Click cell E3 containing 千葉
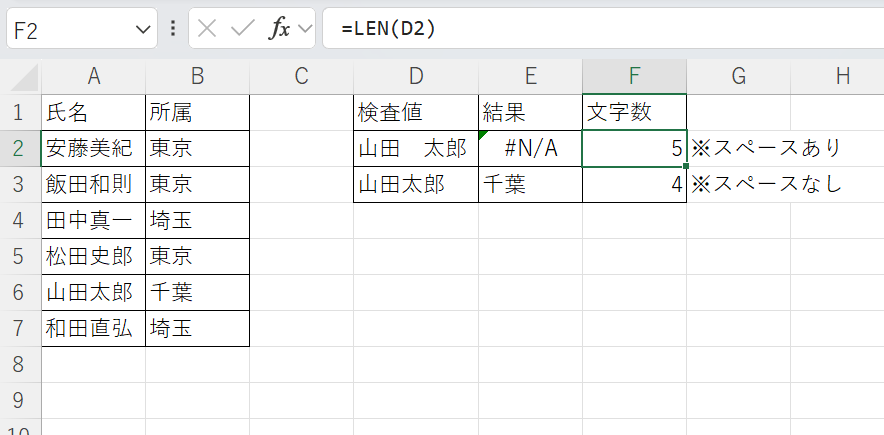 tap(531, 185)
